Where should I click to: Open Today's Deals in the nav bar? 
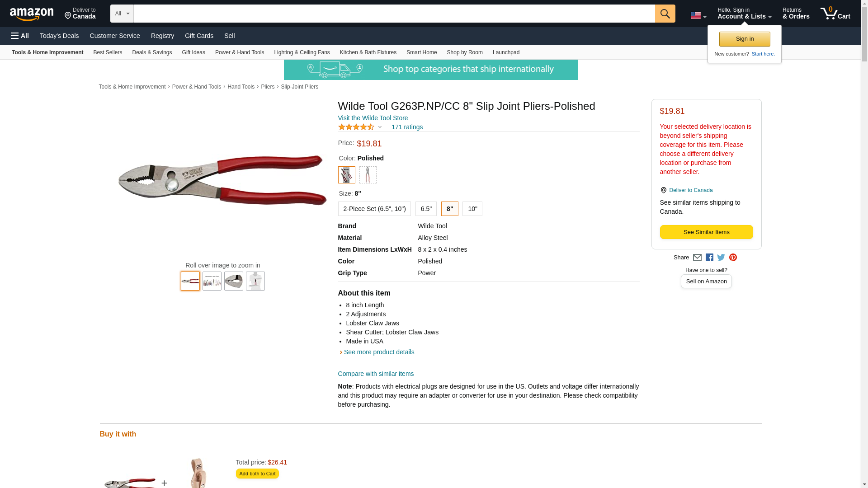coord(59,36)
